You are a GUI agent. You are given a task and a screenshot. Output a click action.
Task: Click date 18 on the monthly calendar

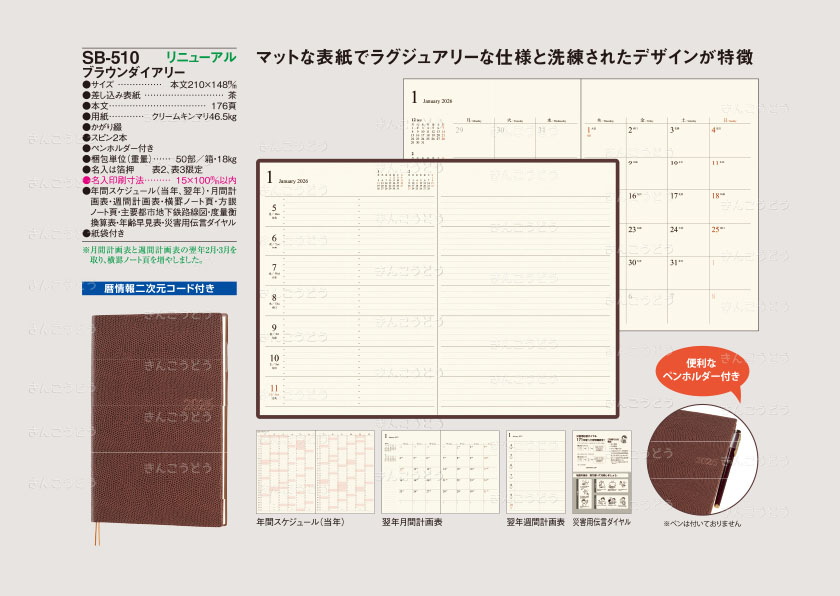[716, 196]
